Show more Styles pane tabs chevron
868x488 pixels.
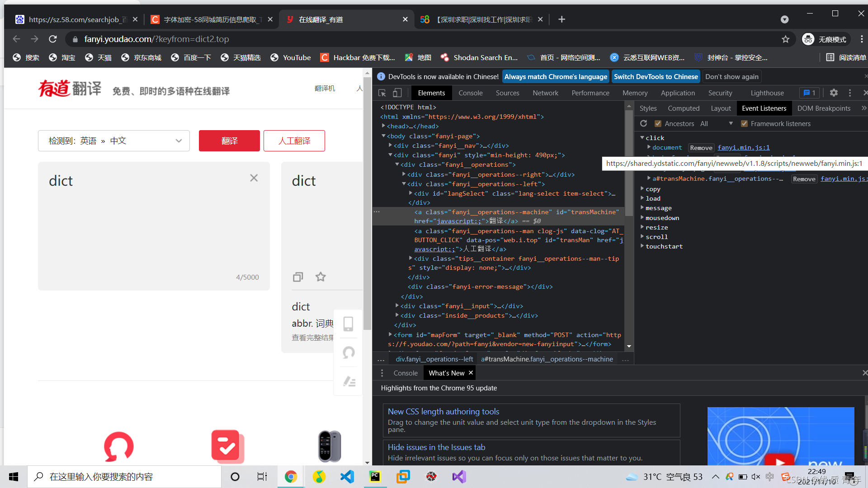pos(863,108)
